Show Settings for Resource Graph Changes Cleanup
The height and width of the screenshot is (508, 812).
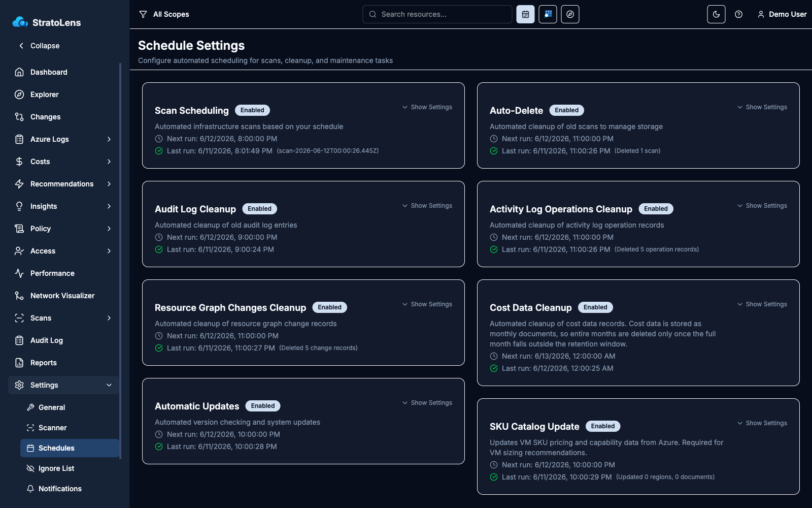pyautogui.click(x=427, y=304)
